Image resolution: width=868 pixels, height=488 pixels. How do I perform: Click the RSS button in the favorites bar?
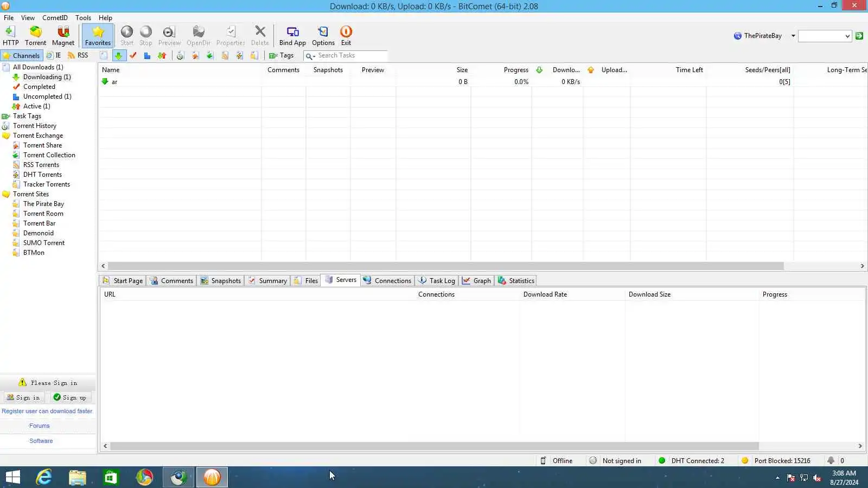[78, 55]
